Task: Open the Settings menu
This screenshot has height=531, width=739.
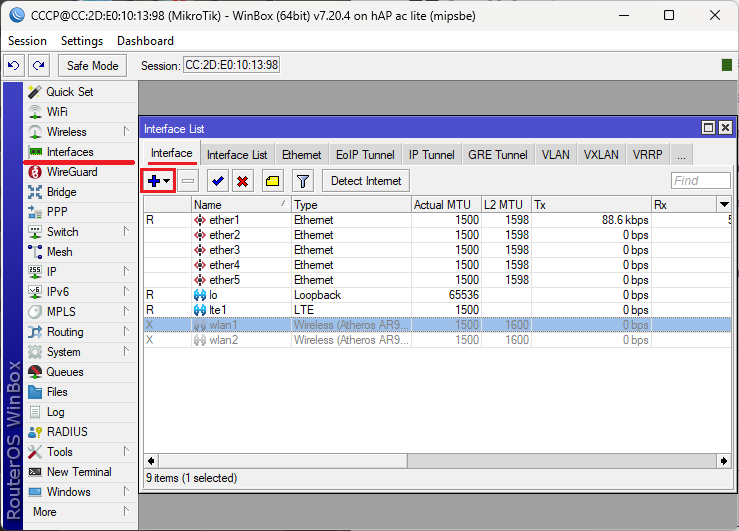Action: (82, 41)
